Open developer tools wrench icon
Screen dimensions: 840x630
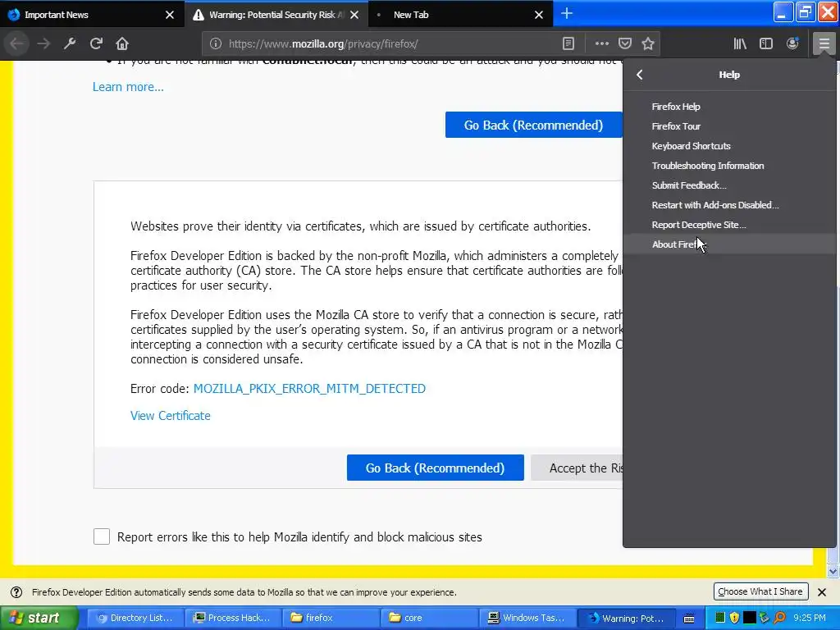tap(70, 43)
